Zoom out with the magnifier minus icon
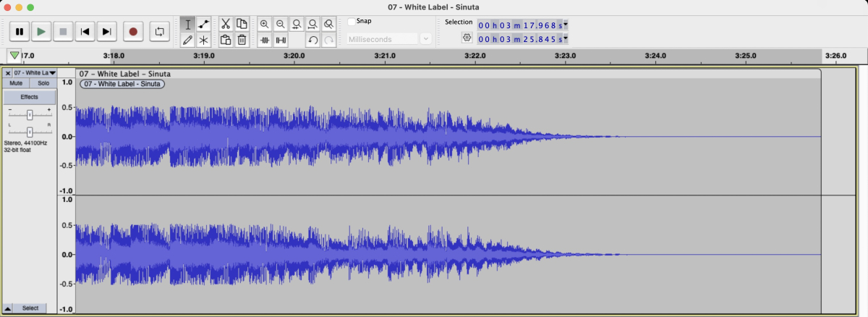The height and width of the screenshot is (317, 868). pyautogui.click(x=280, y=24)
